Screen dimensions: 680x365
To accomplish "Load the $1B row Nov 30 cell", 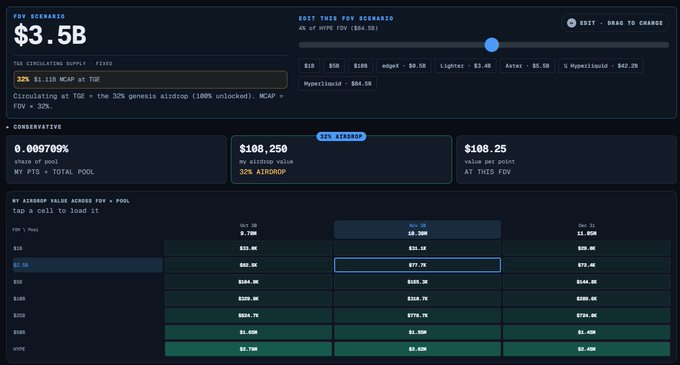I will [x=417, y=248].
